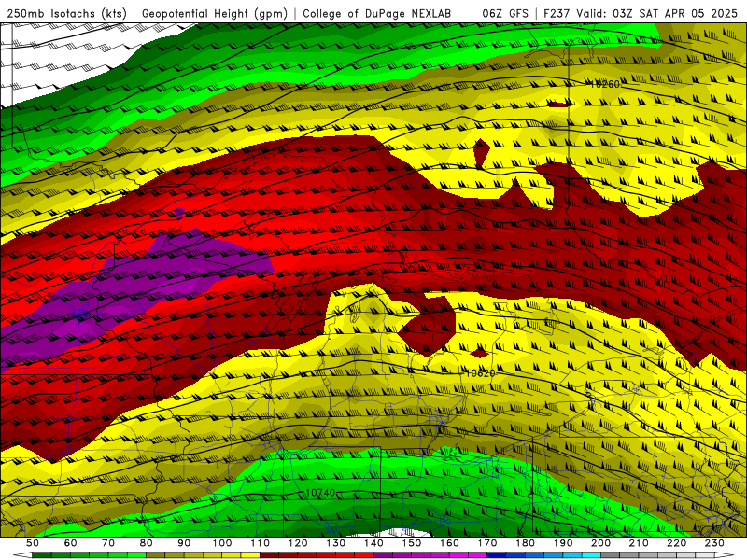Click the '06Z GFS' model run label

(x=505, y=14)
